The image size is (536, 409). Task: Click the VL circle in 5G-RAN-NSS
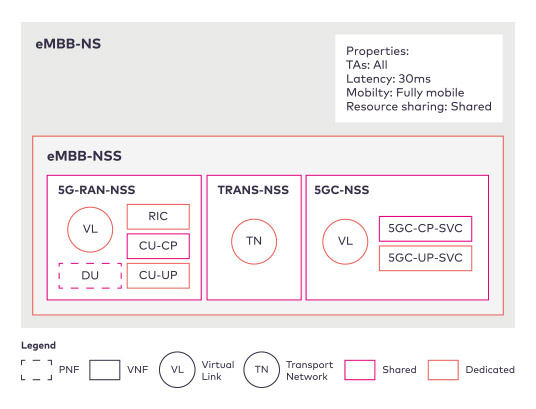click(90, 229)
